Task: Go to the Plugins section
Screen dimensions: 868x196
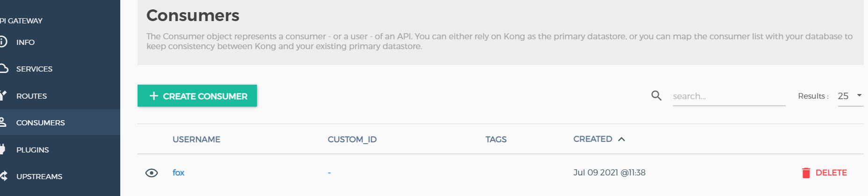Action: click(x=32, y=150)
